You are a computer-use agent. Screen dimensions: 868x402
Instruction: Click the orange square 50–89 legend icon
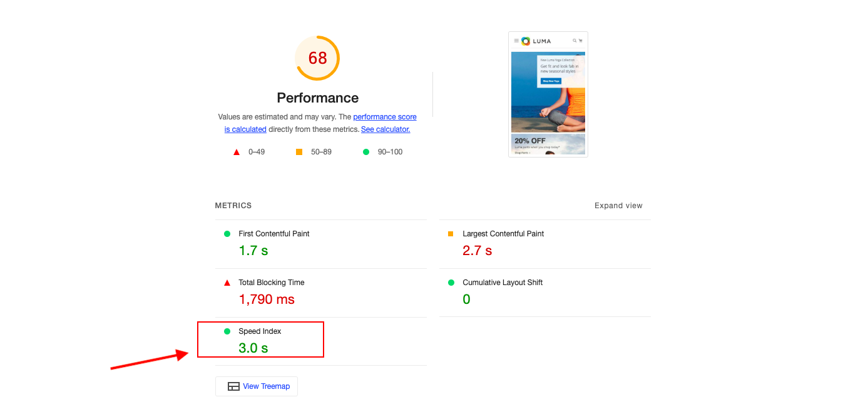[299, 152]
